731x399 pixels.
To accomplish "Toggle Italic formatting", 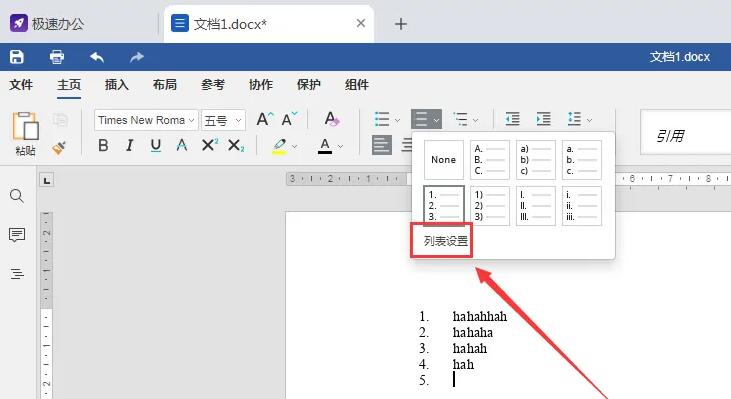I will click(x=130, y=145).
